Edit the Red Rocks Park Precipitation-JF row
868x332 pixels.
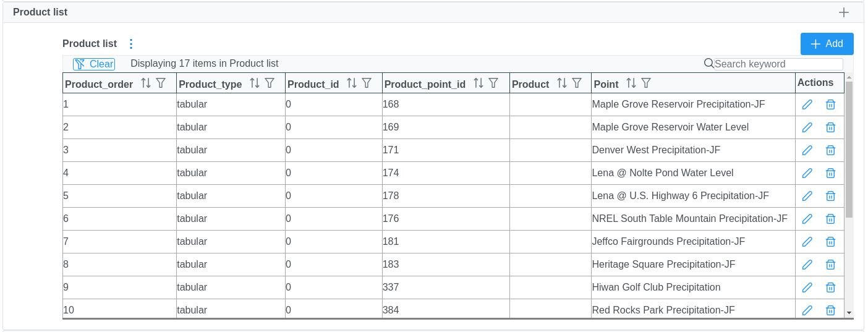(807, 310)
